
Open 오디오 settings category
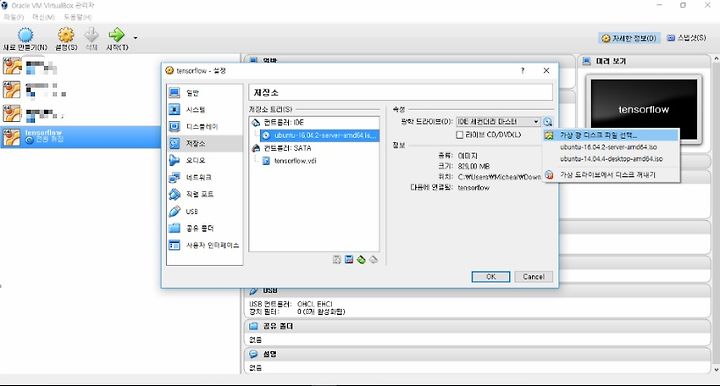[x=204, y=161]
